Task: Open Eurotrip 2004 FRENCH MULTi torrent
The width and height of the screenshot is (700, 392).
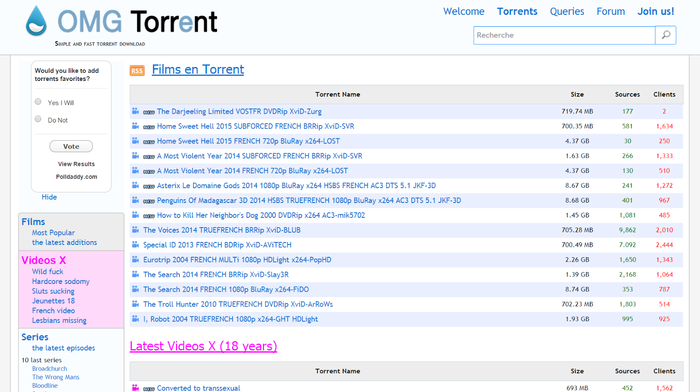Action: [237, 259]
